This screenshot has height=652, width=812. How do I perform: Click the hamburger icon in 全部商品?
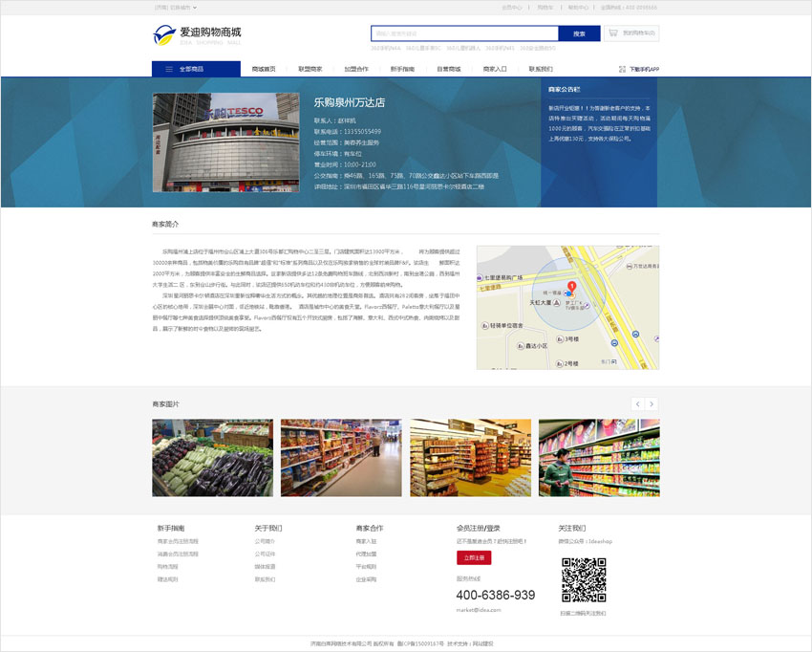(x=170, y=69)
